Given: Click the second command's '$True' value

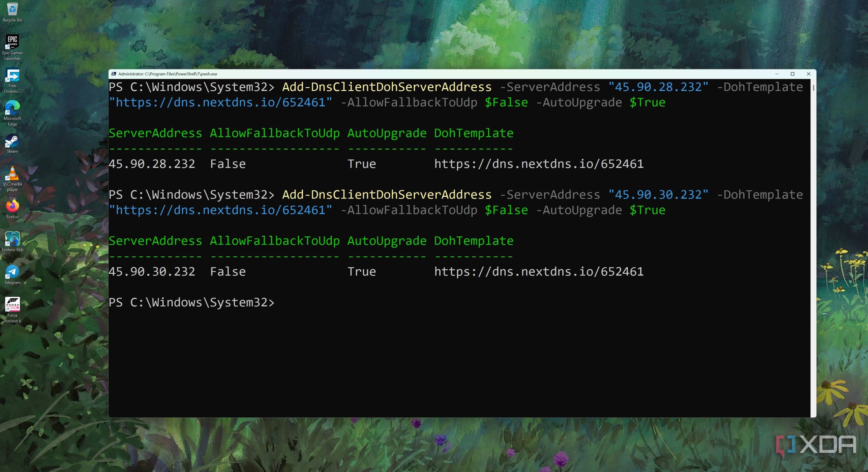Looking at the screenshot, I should [x=648, y=210].
